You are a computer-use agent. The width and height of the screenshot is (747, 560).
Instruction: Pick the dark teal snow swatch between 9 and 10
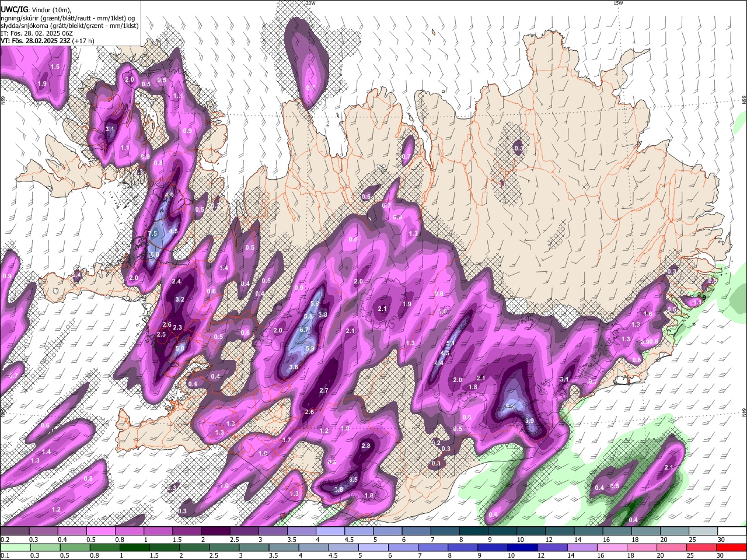(503, 531)
